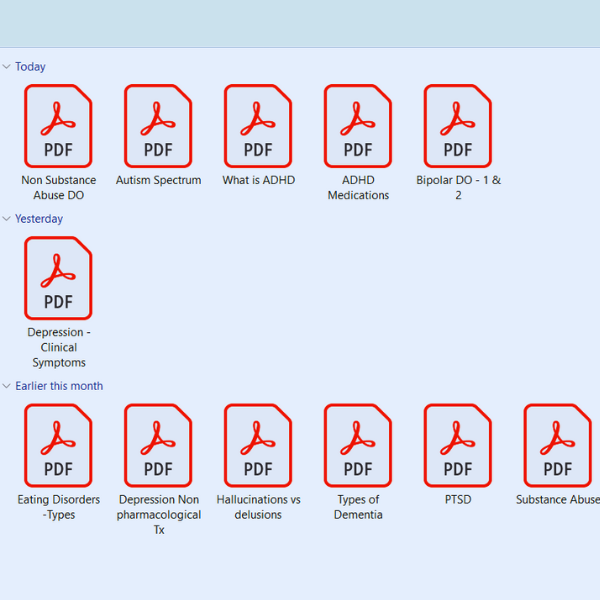Select the What is ADHD PDF icon
This screenshot has height=600, width=600.
[258, 126]
